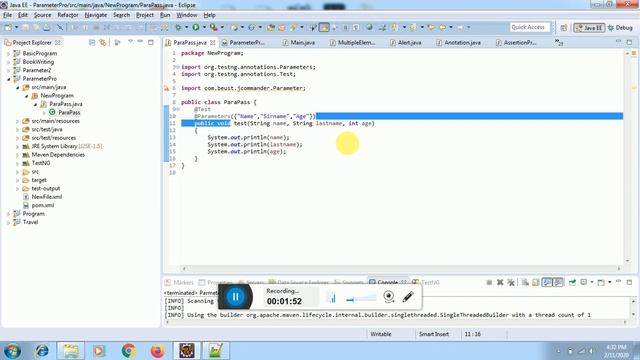This screenshot has height=360, width=640.
Task: Switch to Main.java editor tab
Action: coord(299,42)
